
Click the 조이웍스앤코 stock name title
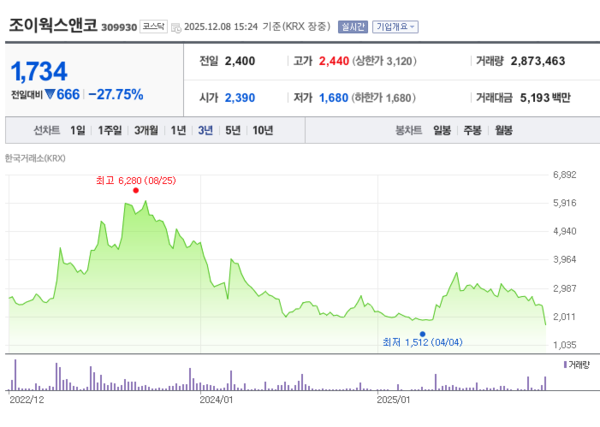pyautogui.click(x=53, y=25)
